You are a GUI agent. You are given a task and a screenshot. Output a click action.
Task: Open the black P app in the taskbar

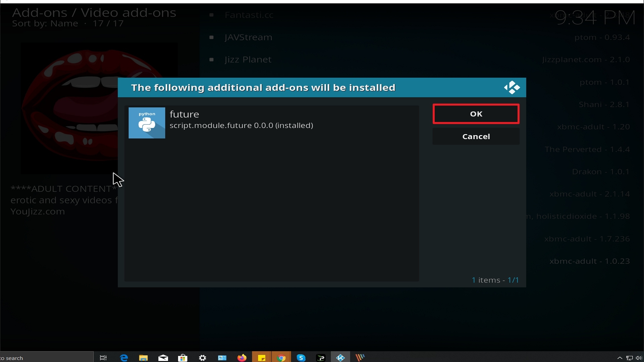pyautogui.click(x=321, y=358)
